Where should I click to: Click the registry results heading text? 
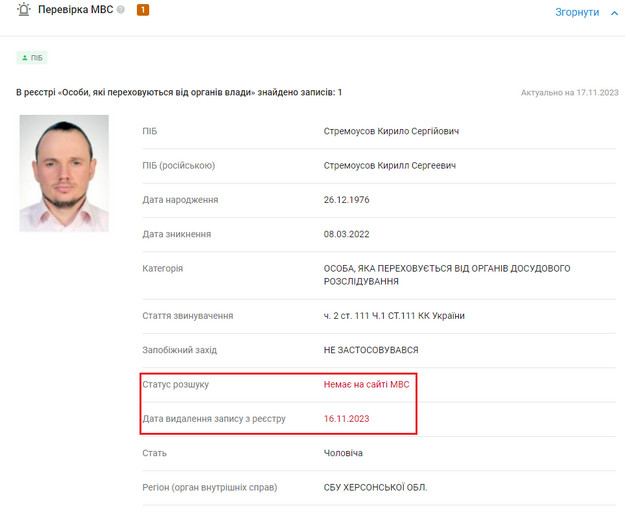click(179, 92)
